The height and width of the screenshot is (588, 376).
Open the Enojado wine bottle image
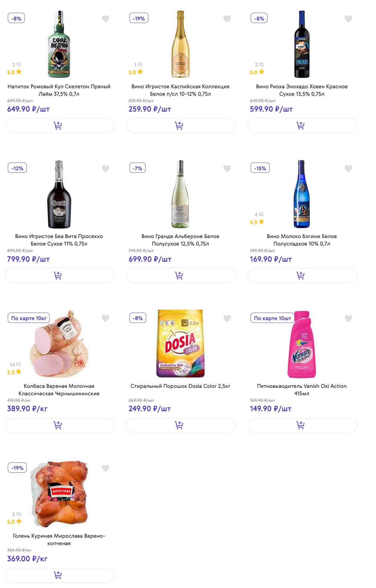302,44
